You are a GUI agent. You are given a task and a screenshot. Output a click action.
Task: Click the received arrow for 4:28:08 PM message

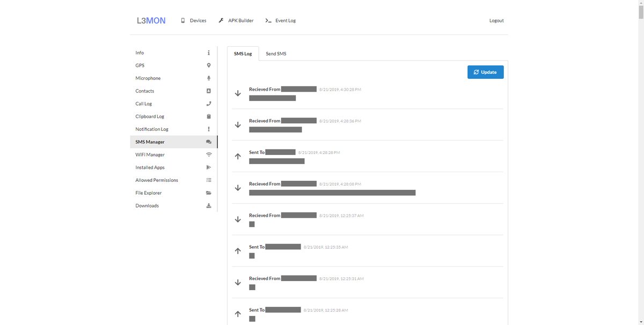[x=238, y=188]
